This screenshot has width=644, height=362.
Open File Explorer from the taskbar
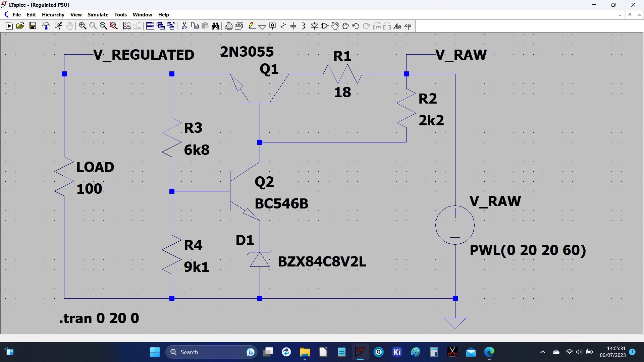[x=305, y=352]
